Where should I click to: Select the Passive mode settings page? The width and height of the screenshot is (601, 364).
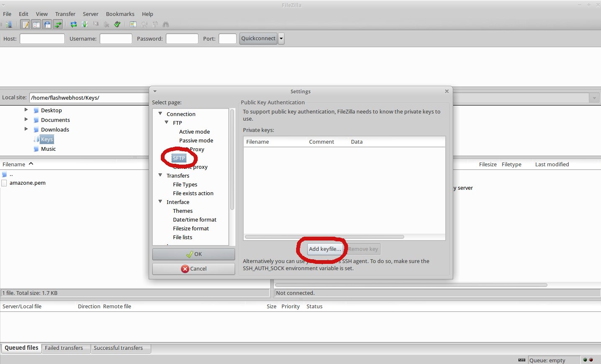click(x=196, y=140)
